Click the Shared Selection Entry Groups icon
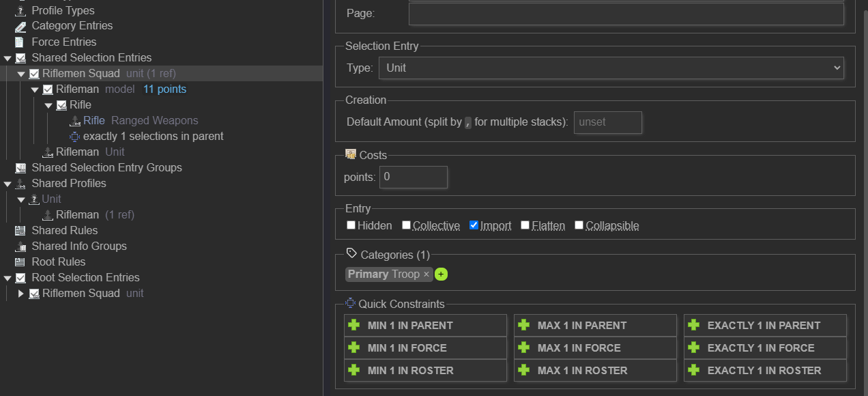Screen dimensions: 868x396 point(20,168)
